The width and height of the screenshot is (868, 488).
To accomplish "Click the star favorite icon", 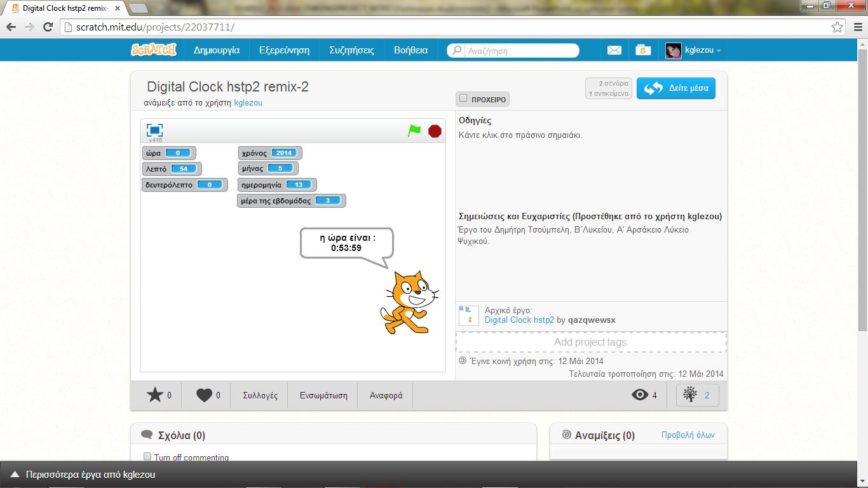I will pos(155,395).
